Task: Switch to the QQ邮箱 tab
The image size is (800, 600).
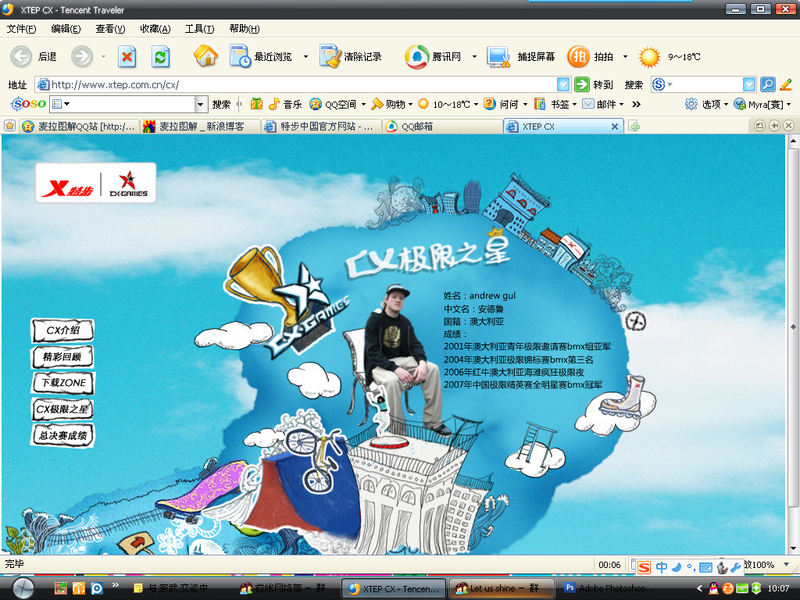Action: point(442,126)
